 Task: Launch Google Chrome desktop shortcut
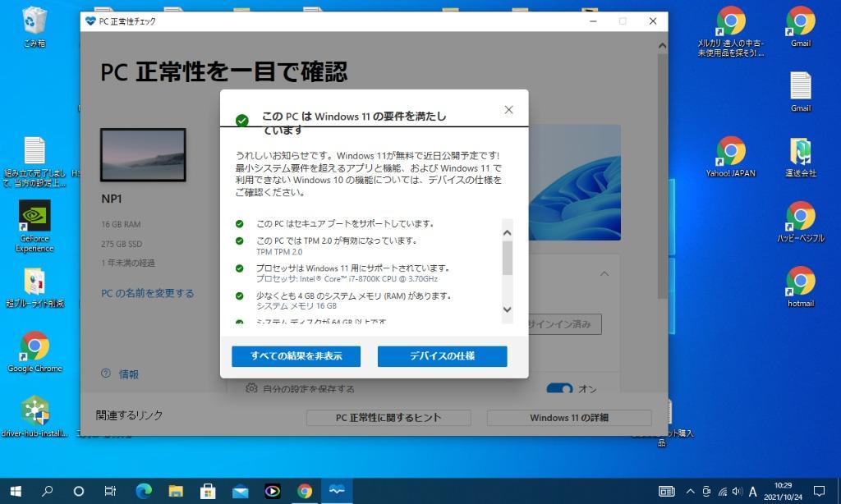click(34, 351)
